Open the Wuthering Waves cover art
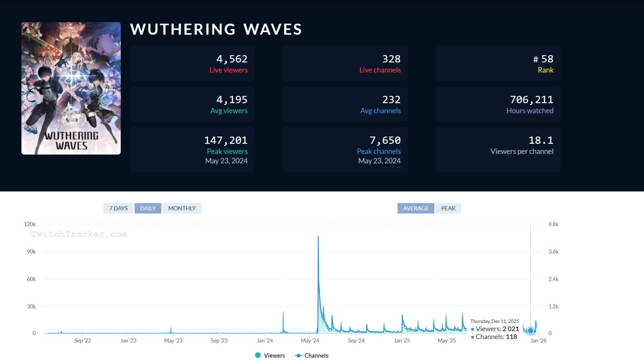Viewport: 644px width, 363px height. pyautogui.click(x=71, y=88)
